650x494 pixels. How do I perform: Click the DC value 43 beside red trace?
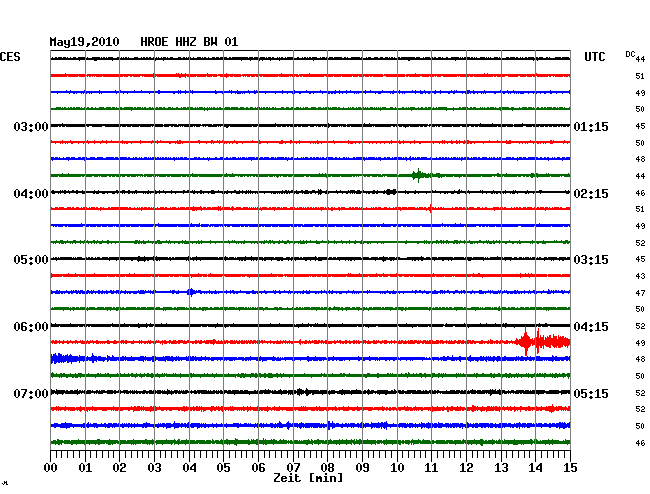pos(640,276)
